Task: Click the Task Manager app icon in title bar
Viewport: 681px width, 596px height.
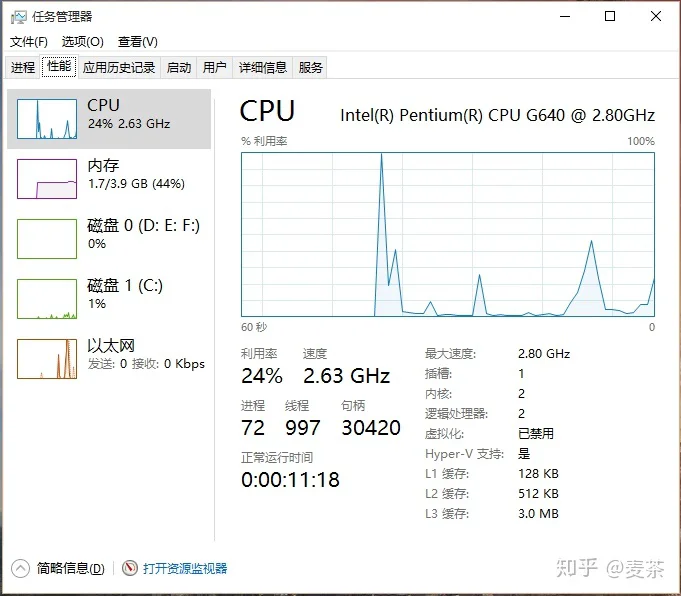Action: tap(18, 17)
